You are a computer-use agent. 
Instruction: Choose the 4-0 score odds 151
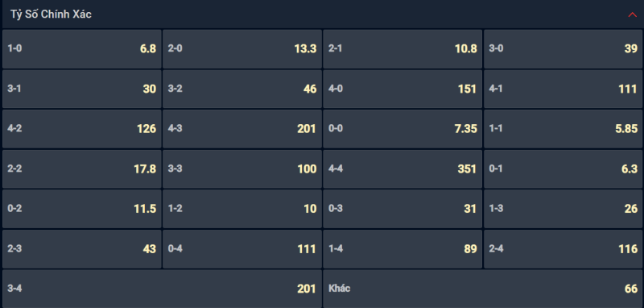point(402,89)
